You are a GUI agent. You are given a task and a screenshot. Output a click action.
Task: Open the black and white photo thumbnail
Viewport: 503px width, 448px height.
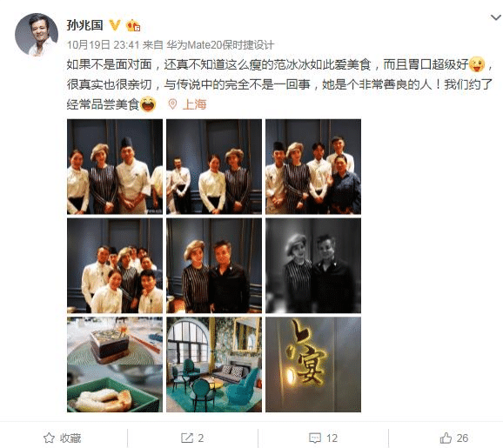click(x=313, y=266)
